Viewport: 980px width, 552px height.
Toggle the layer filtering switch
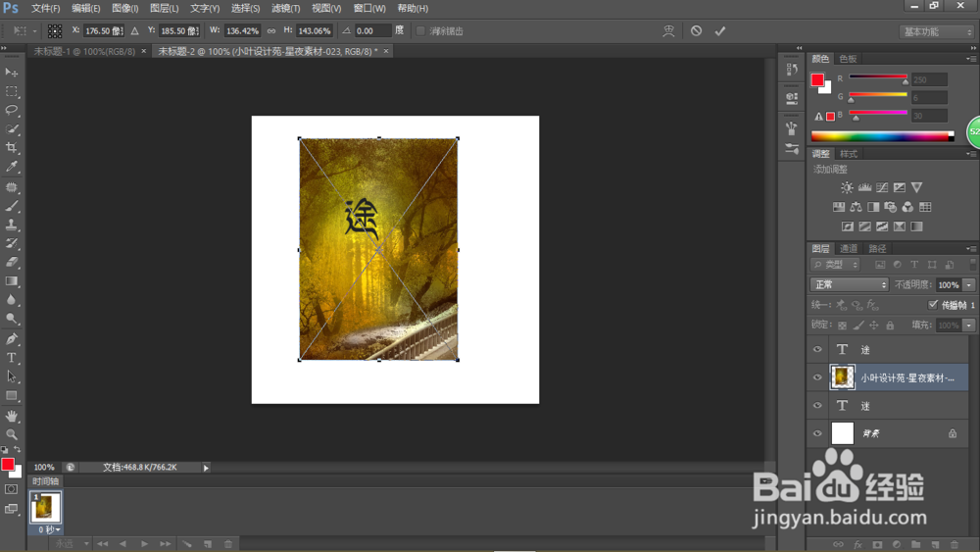[972, 265]
